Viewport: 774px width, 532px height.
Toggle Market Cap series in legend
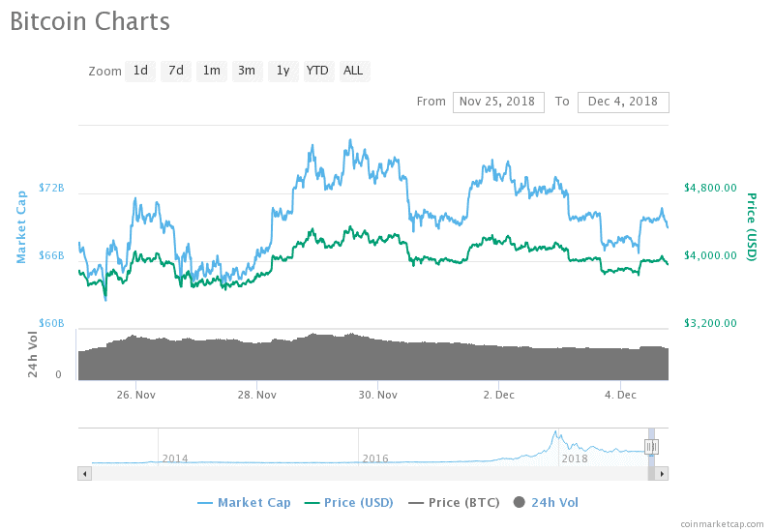coord(244,503)
